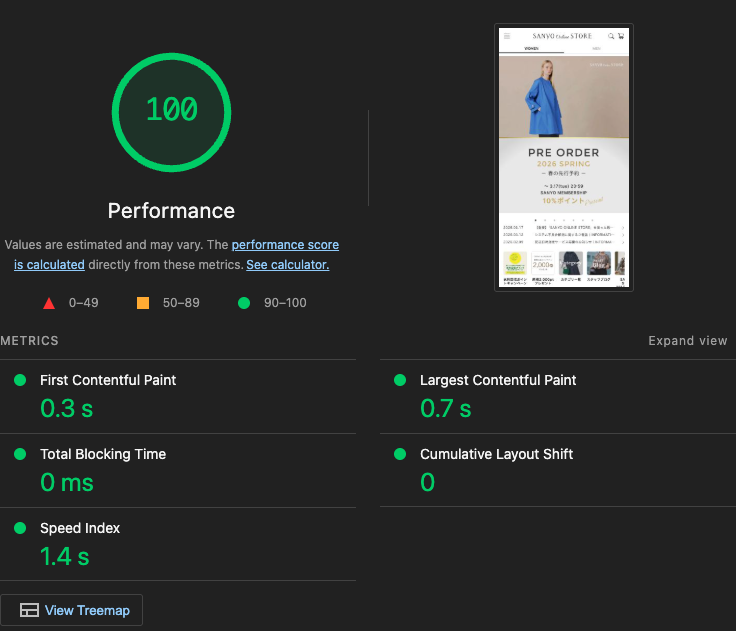Click the 100 performance score gauge
This screenshot has height=631, width=736.
pos(171,110)
